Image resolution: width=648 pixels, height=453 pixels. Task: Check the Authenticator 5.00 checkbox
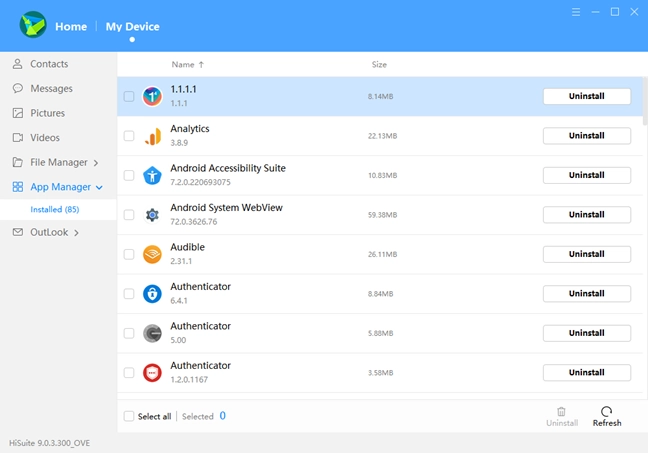pyautogui.click(x=129, y=333)
